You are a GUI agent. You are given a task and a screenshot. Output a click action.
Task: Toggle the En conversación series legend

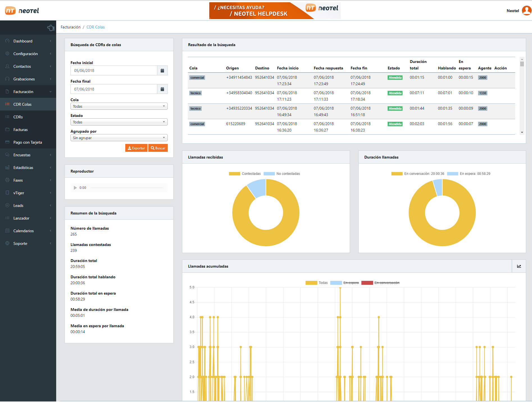[380, 283]
